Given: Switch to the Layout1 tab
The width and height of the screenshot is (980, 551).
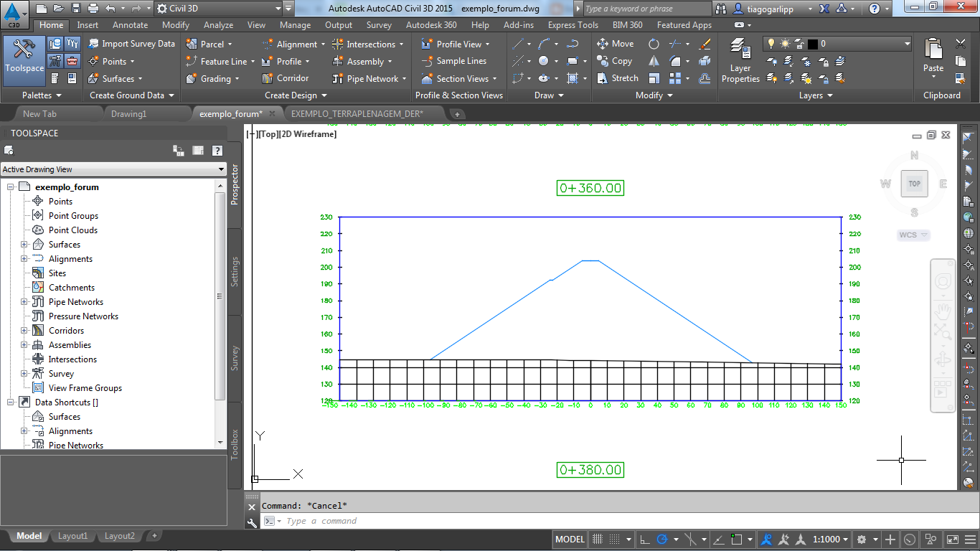Looking at the screenshot, I should click(72, 536).
